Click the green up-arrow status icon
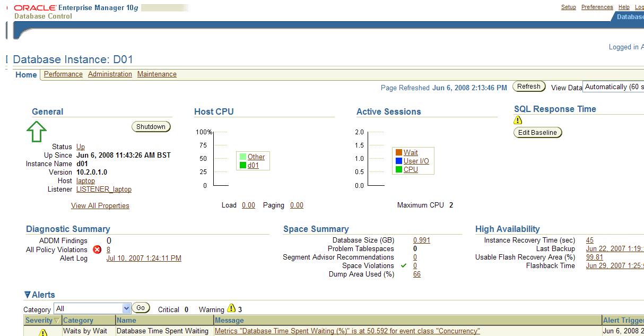 tap(37, 131)
